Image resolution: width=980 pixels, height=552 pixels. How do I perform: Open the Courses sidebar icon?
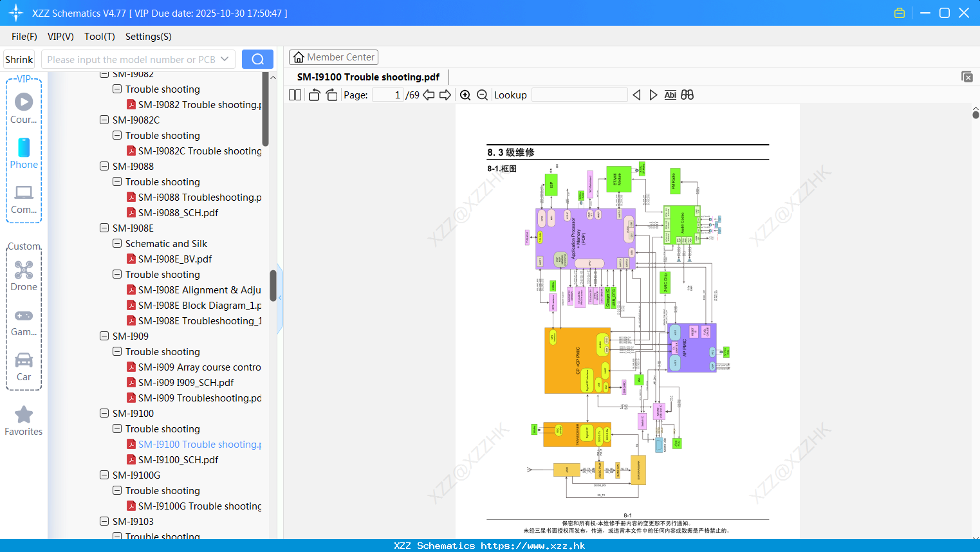[24, 102]
